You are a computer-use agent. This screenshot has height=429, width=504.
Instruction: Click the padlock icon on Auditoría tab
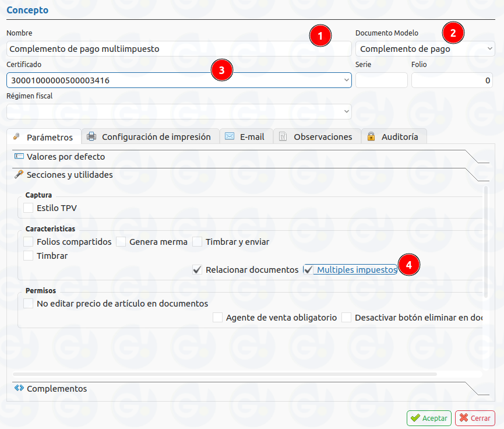point(371,136)
